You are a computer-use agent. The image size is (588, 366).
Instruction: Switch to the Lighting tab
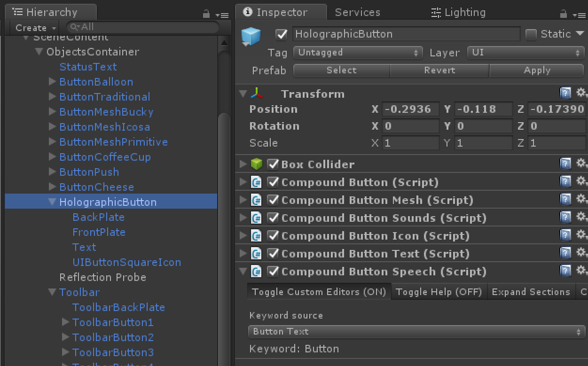pos(458,12)
